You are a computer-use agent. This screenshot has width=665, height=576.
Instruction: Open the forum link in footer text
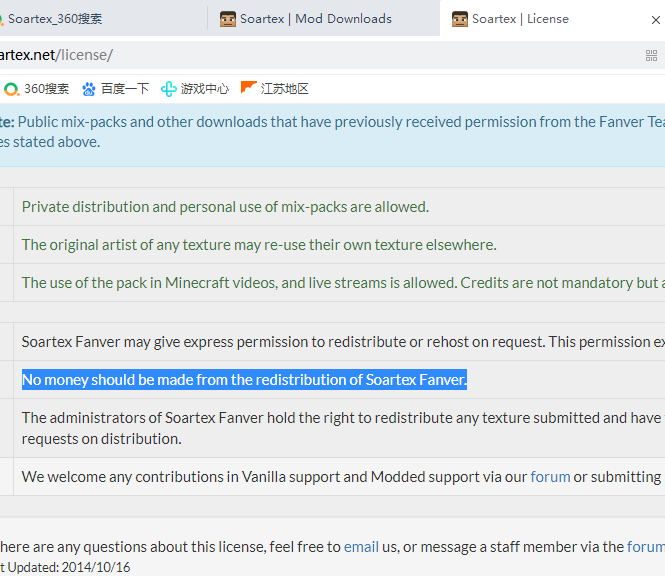point(646,547)
